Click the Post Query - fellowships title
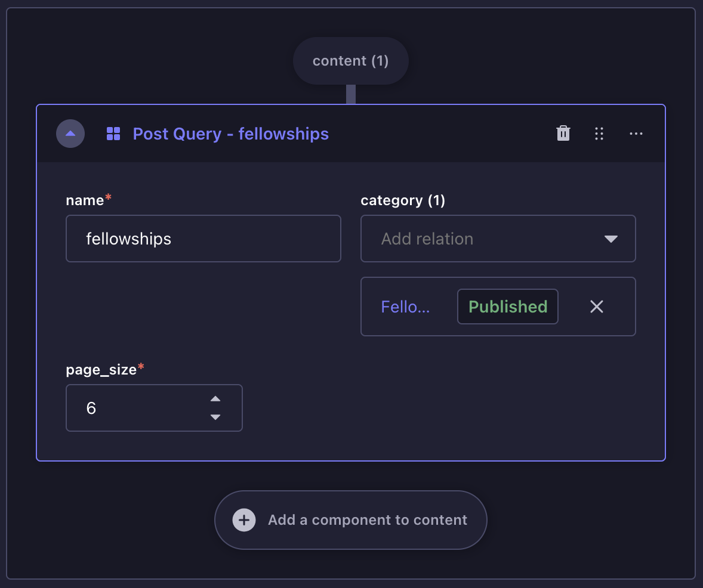Screen dimensions: 703x588 [x=230, y=134]
